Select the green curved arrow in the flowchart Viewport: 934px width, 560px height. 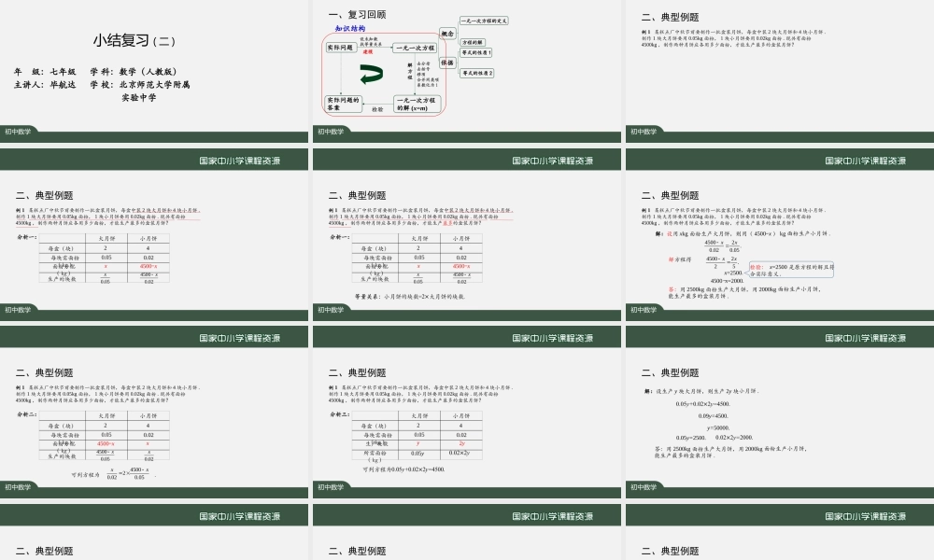click(x=370, y=73)
